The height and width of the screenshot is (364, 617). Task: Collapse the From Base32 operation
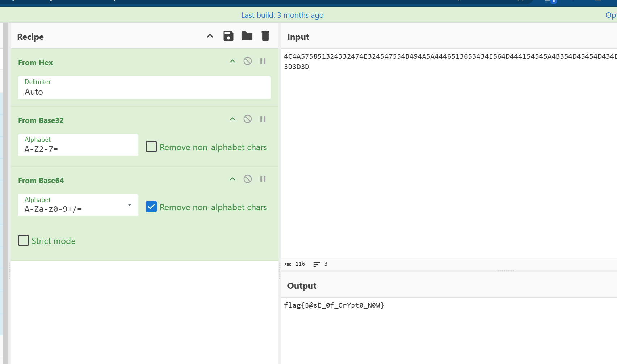(232, 119)
